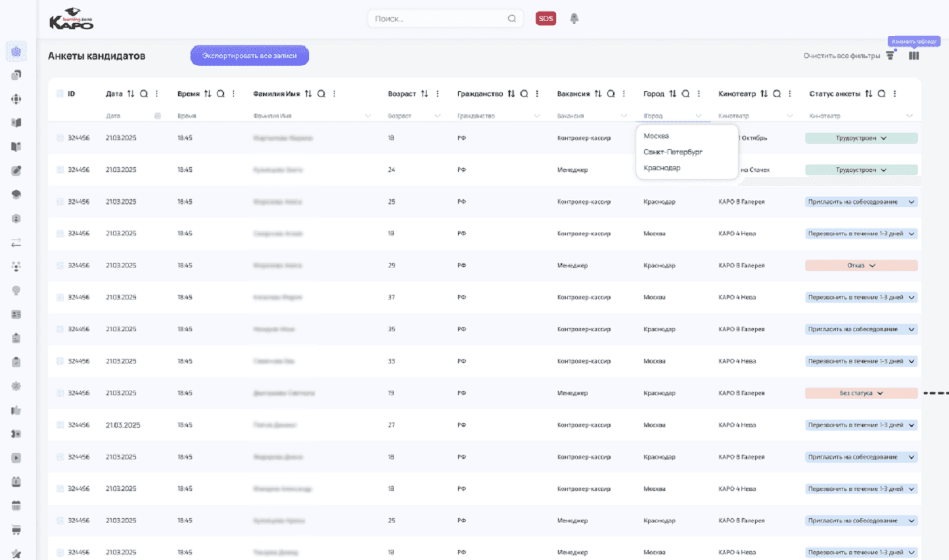
Task: Open the thumbs-up icon in sidebar
Action: point(16,410)
